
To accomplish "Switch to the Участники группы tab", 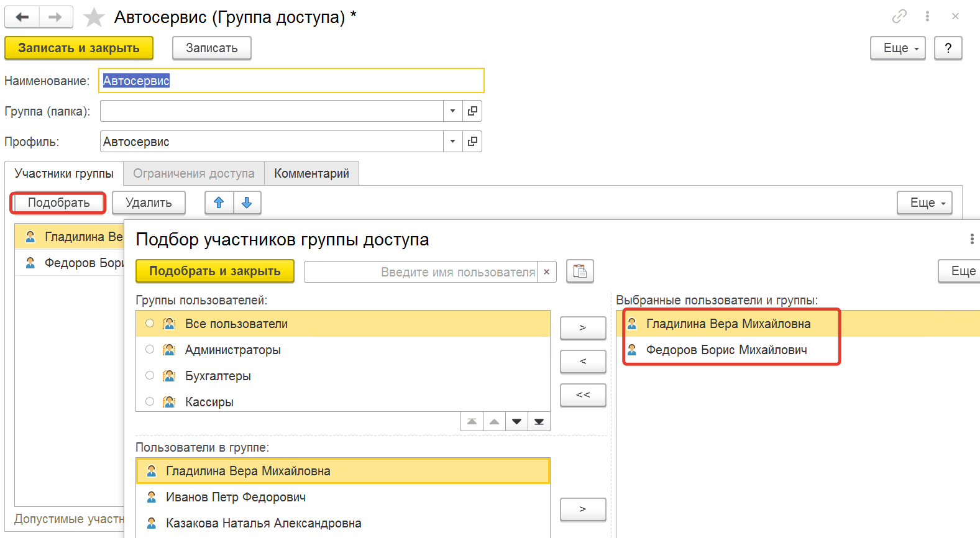I will [64, 173].
